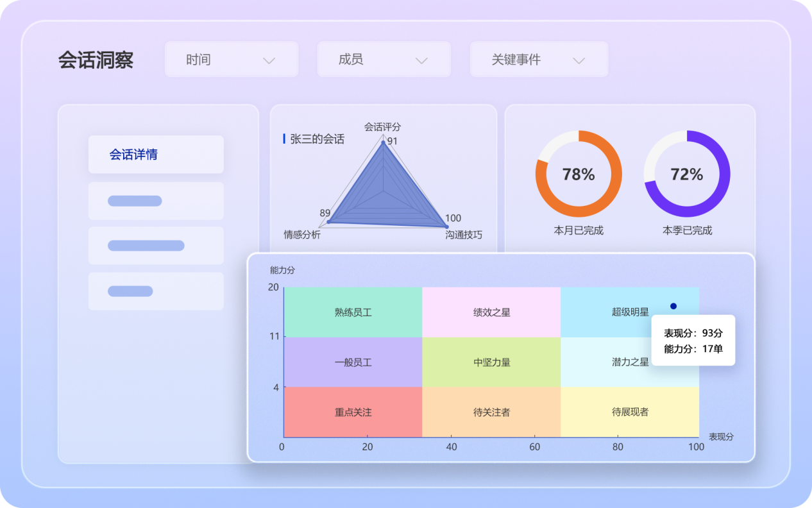This screenshot has height=508, width=812.
Task: Click the purple 72% donut chart
Action: [x=687, y=174]
